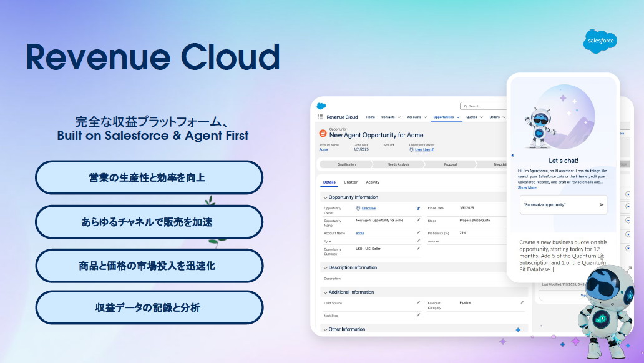
Task: Open the Opportunities navigation tab
Action: point(444,117)
